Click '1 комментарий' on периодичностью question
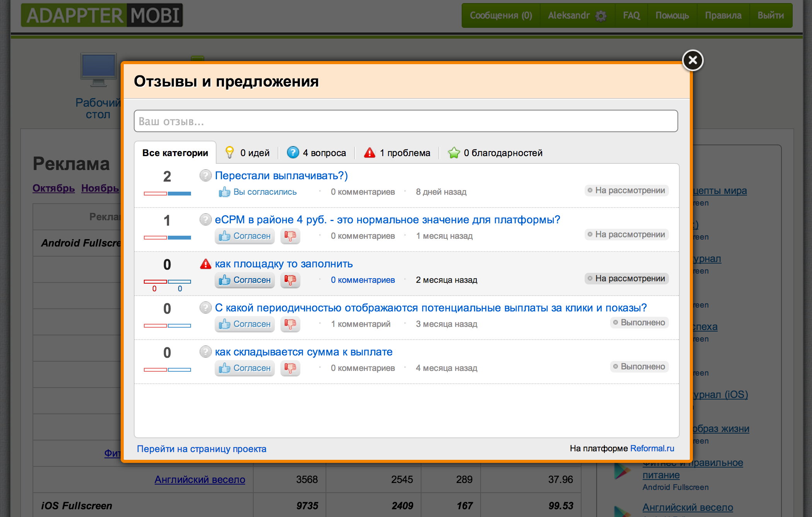 coord(360,324)
